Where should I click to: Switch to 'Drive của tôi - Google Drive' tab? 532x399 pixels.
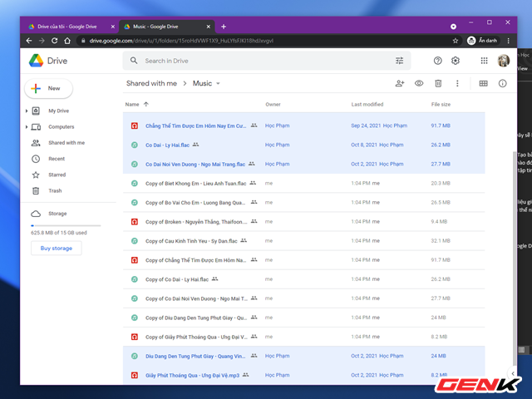click(67, 27)
